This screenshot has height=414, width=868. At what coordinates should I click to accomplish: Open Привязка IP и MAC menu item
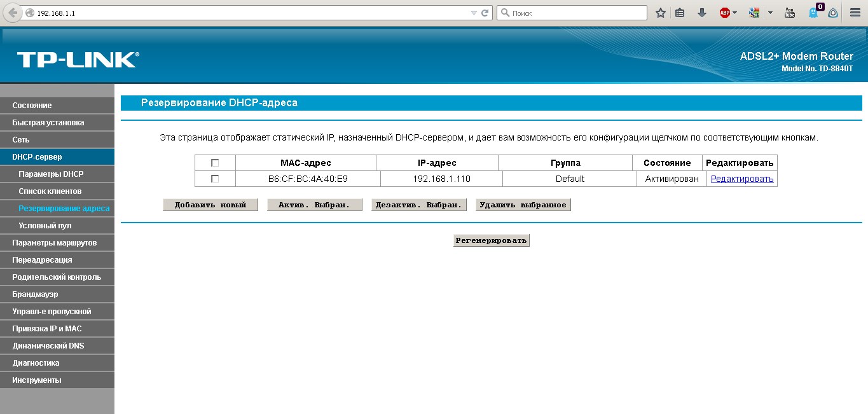coord(57,328)
